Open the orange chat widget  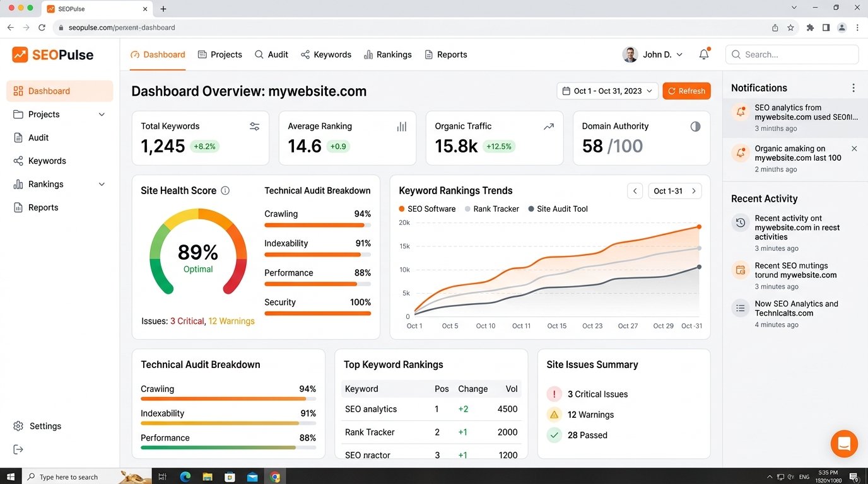click(x=844, y=444)
